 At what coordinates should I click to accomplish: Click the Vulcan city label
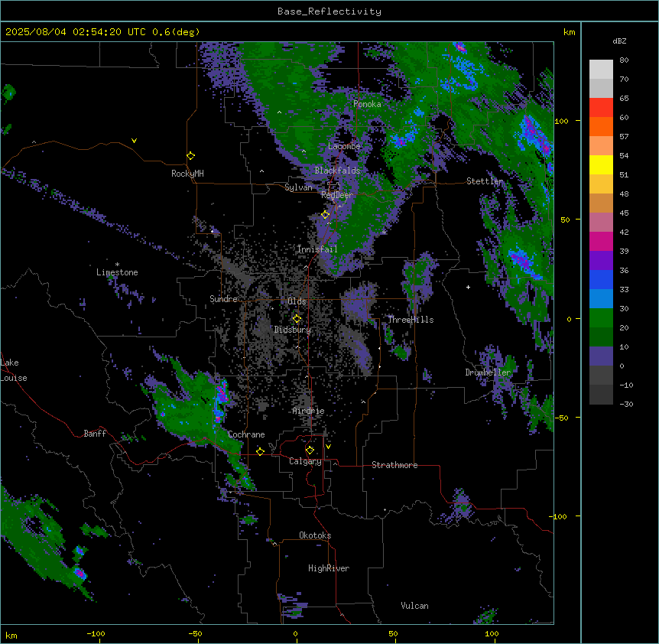[x=415, y=606]
